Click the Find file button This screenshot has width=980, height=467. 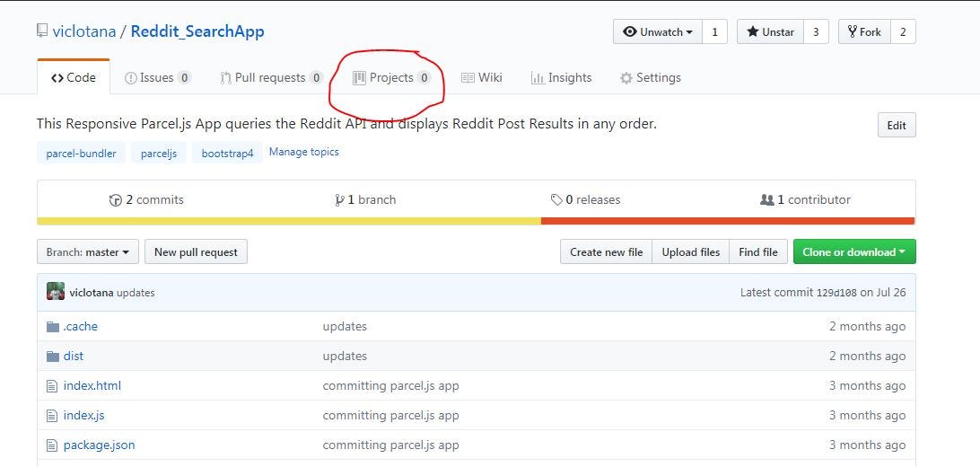[x=758, y=252]
